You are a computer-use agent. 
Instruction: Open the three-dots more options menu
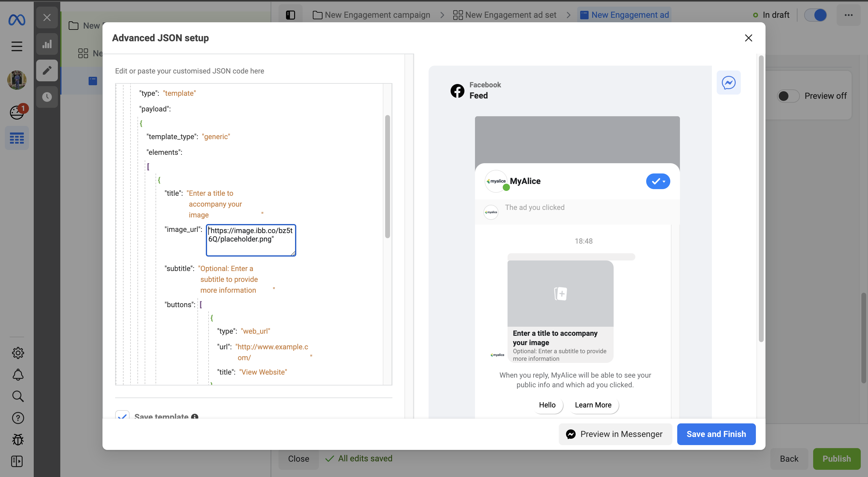[x=848, y=15]
